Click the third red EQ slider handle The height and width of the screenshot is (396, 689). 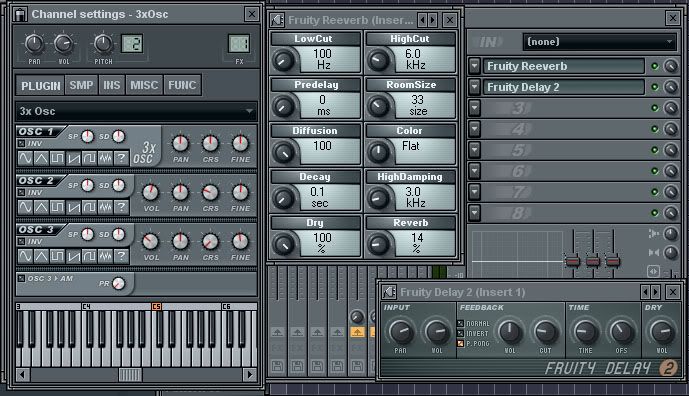613,262
